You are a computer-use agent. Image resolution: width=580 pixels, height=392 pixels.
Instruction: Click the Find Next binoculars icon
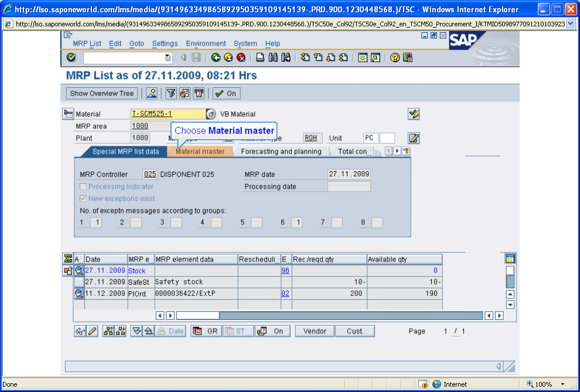pyautogui.click(x=285, y=57)
